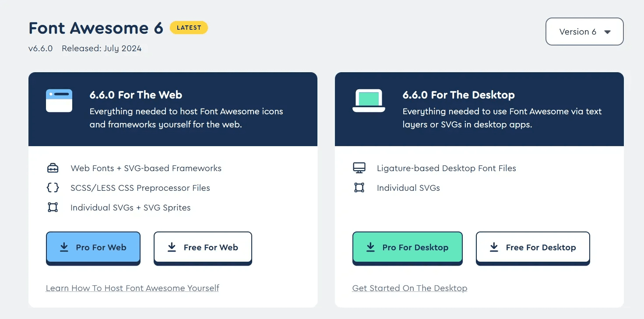Open Get Started On The Desktop link
644x319 pixels.
[409, 288]
